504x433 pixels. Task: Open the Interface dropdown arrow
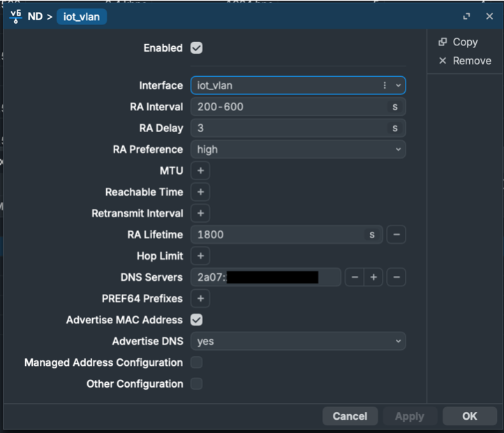(x=399, y=86)
